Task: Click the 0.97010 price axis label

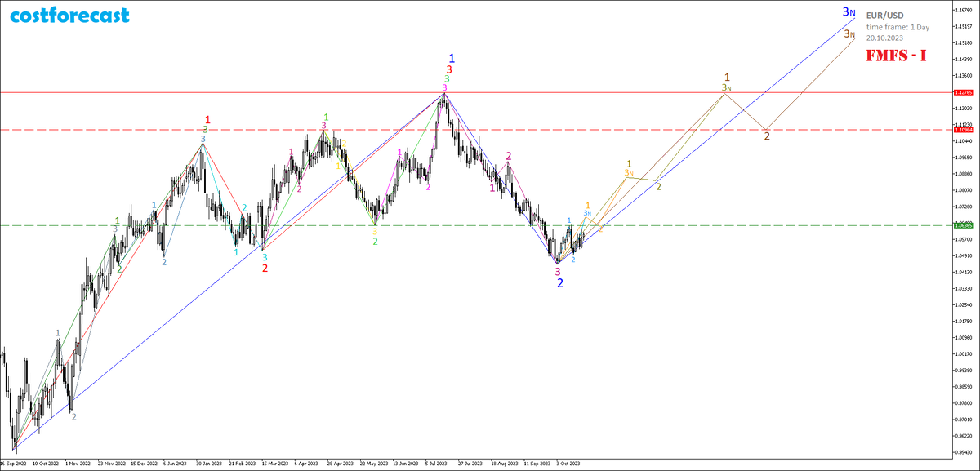Action: (x=964, y=419)
